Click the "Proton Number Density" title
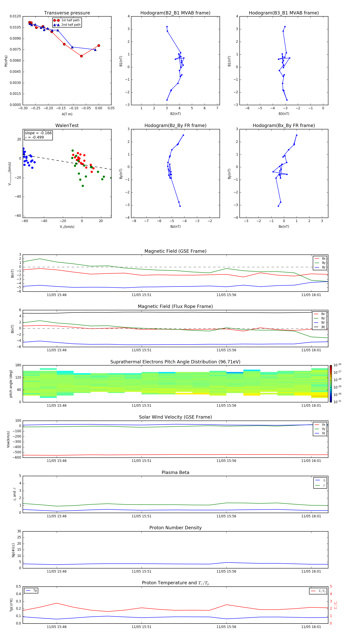This screenshot has height=644, width=351. pyautogui.click(x=175, y=528)
